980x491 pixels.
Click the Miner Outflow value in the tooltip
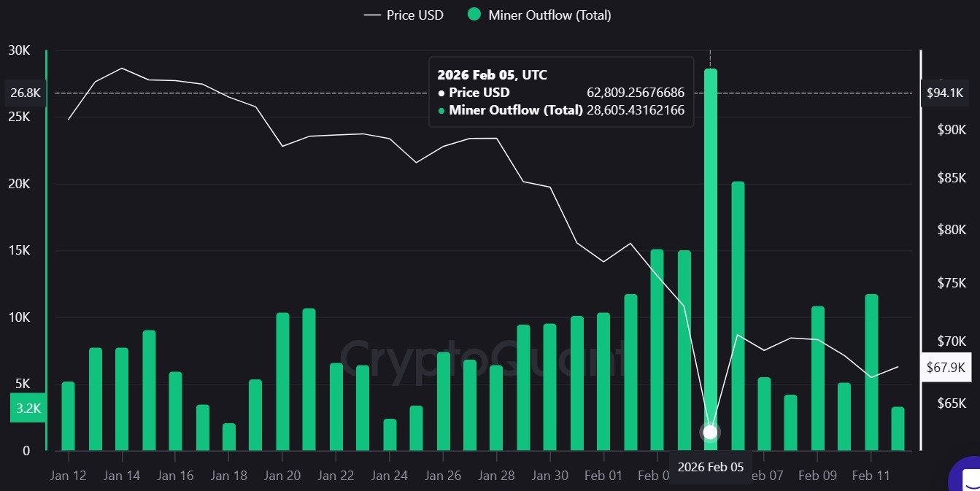click(635, 110)
